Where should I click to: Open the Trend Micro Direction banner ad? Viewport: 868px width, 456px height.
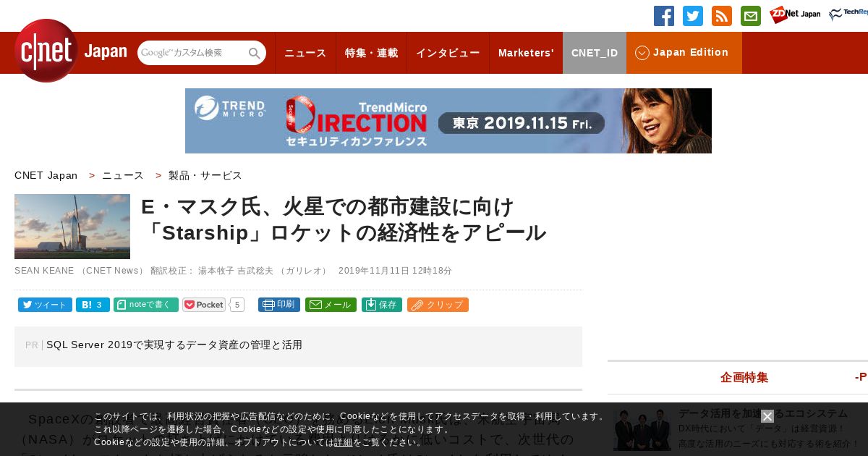point(448,121)
